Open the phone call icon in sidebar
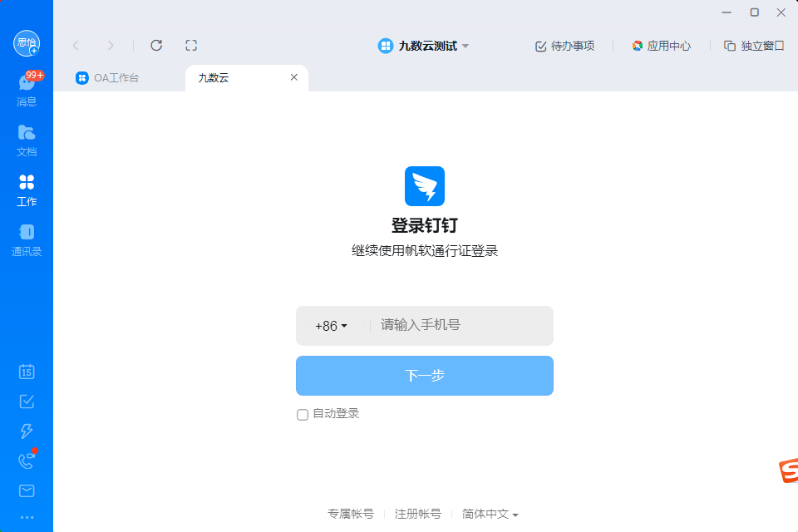The image size is (798, 532). (27, 461)
